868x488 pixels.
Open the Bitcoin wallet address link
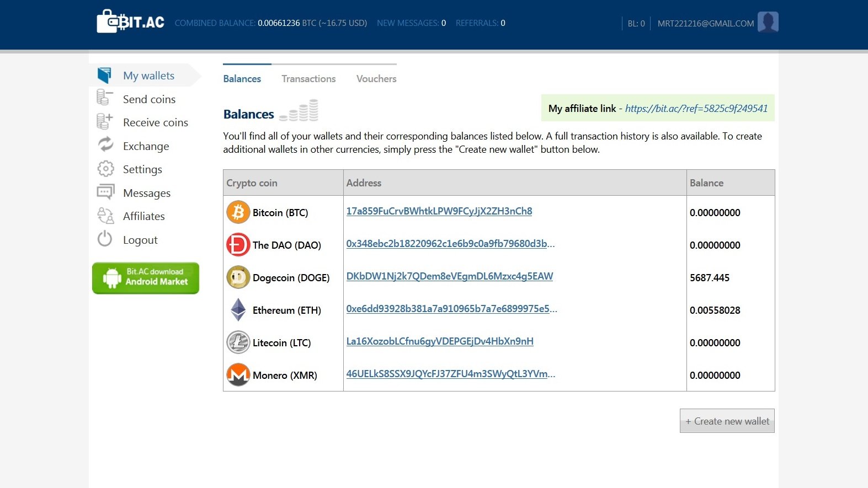[439, 211]
